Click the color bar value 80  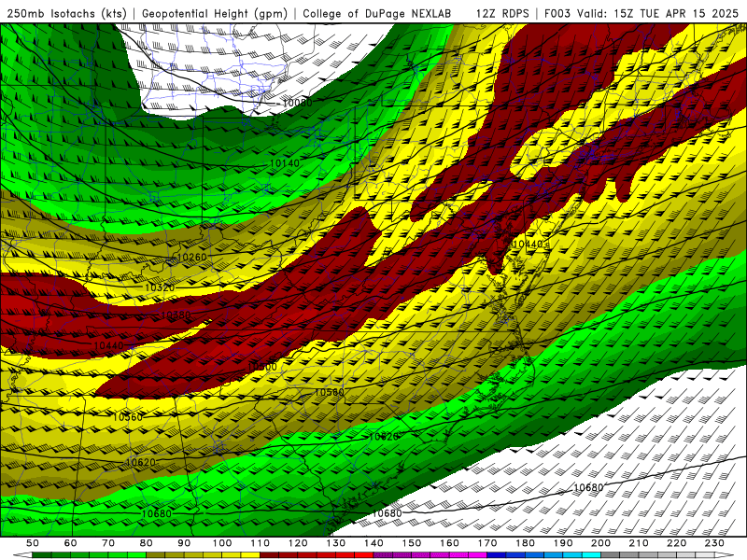pos(147,543)
